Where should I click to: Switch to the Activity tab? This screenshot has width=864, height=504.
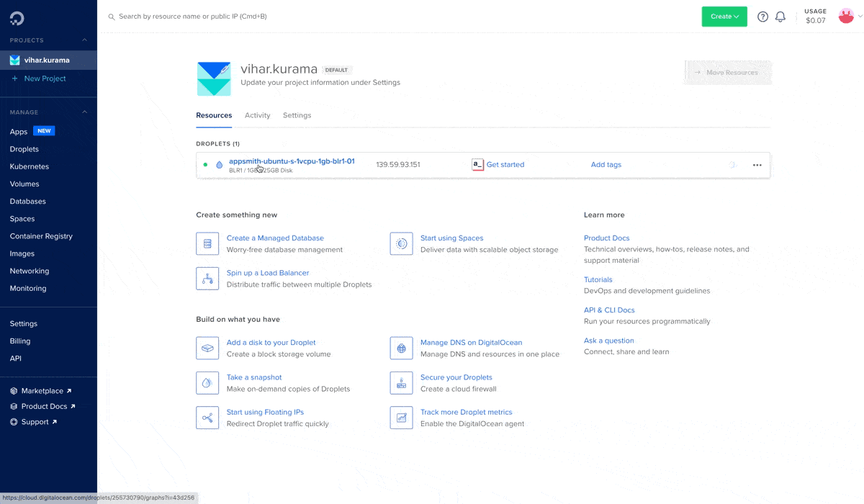[x=257, y=115]
